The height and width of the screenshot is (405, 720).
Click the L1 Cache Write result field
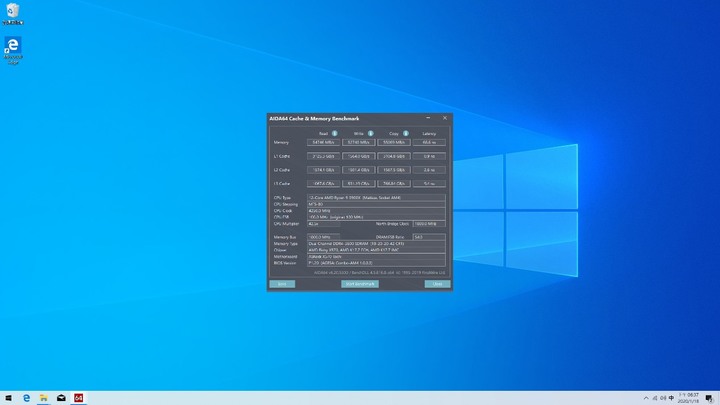[359, 156]
